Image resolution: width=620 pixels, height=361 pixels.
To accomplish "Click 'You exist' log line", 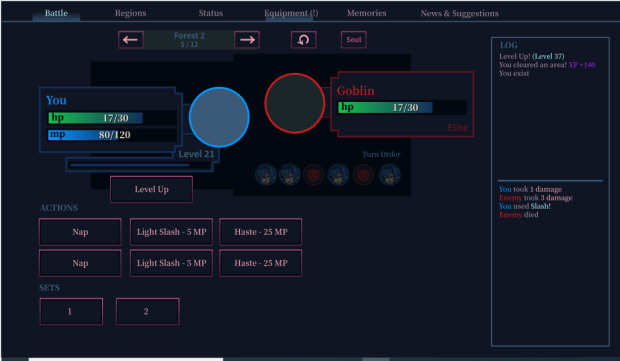I will (514, 73).
